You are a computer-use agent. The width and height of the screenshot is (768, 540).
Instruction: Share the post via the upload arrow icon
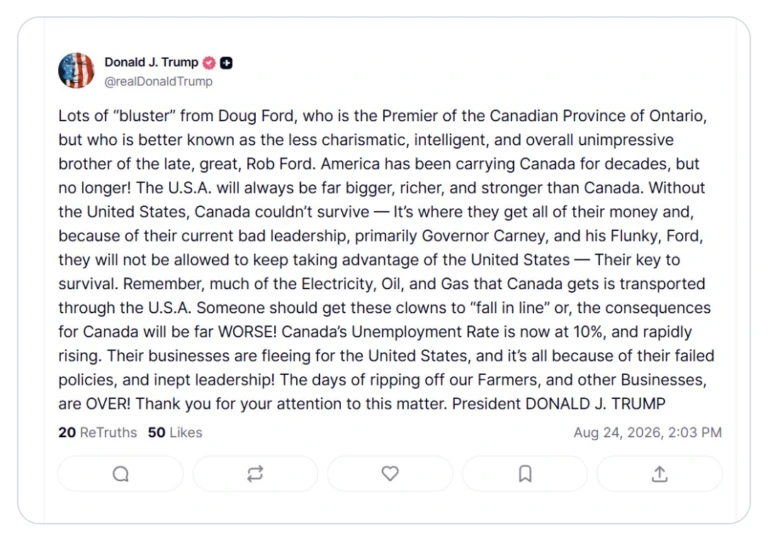pyautogui.click(x=660, y=474)
